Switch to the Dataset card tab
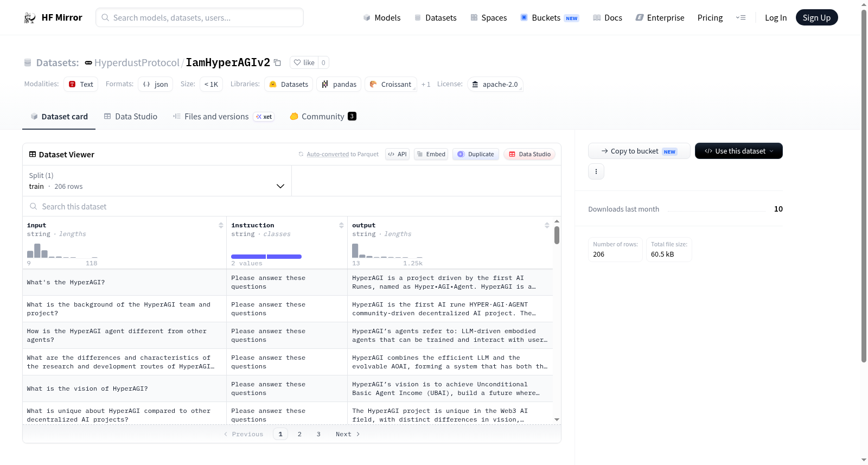Image resolution: width=868 pixels, height=465 pixels. click(x=59, y=117)
